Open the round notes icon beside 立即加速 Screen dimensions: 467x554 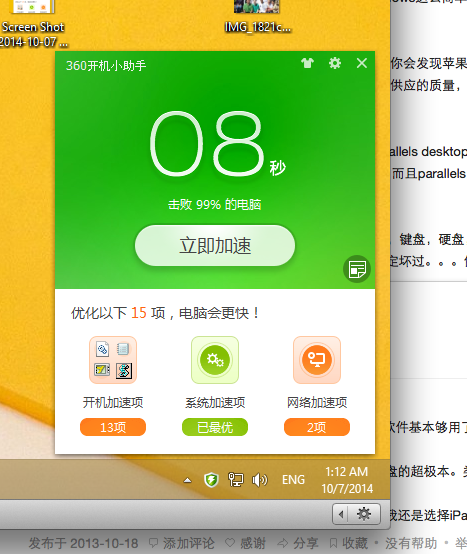[357, 269]
